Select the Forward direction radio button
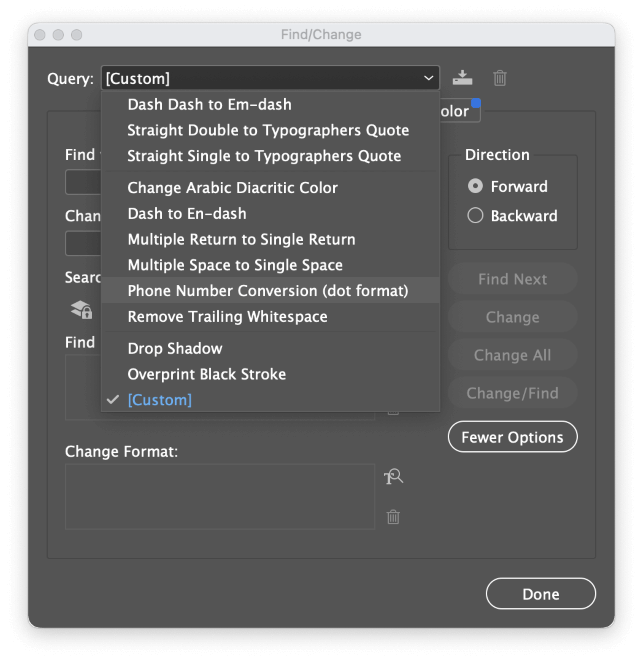The height and width of the screenshot is (661, 643). [475, 186]
